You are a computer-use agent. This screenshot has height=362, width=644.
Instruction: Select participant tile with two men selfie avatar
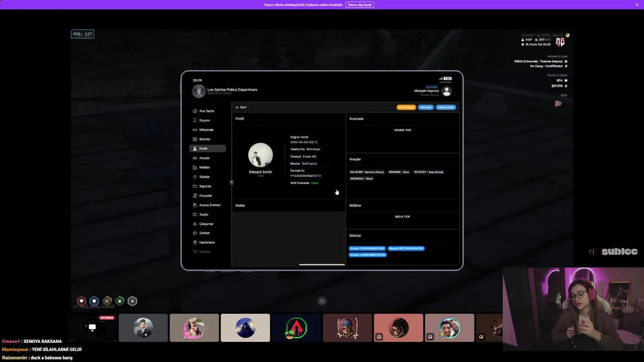[x=449, y=328]
